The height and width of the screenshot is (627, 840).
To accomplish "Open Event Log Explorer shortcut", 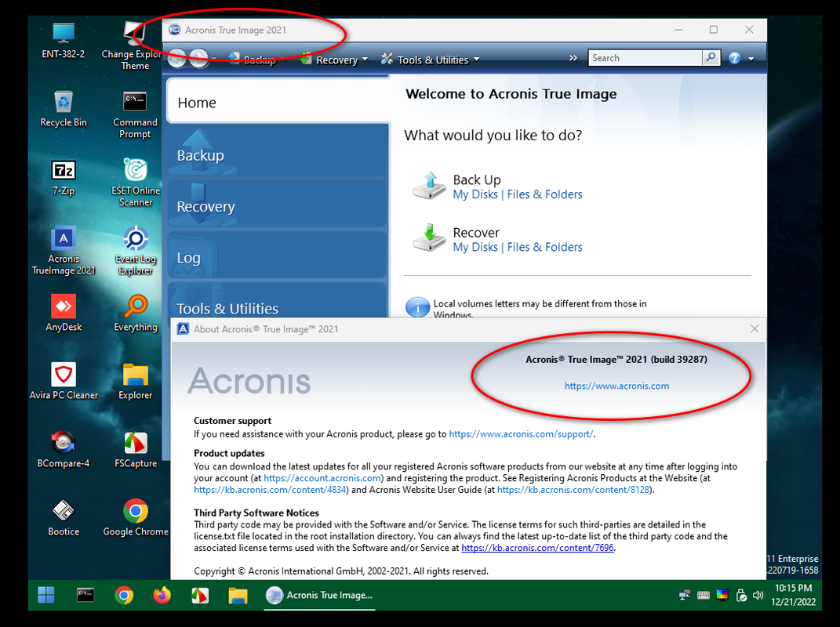I will 136,251.
